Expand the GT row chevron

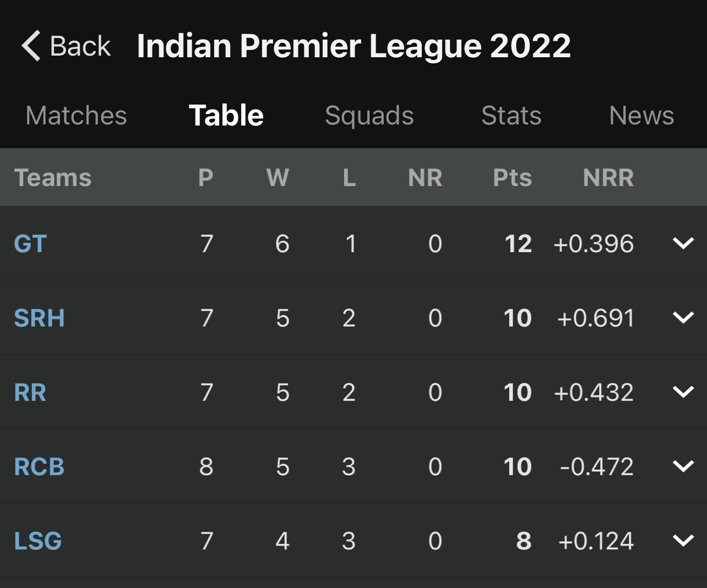click(x=683, y=243)
